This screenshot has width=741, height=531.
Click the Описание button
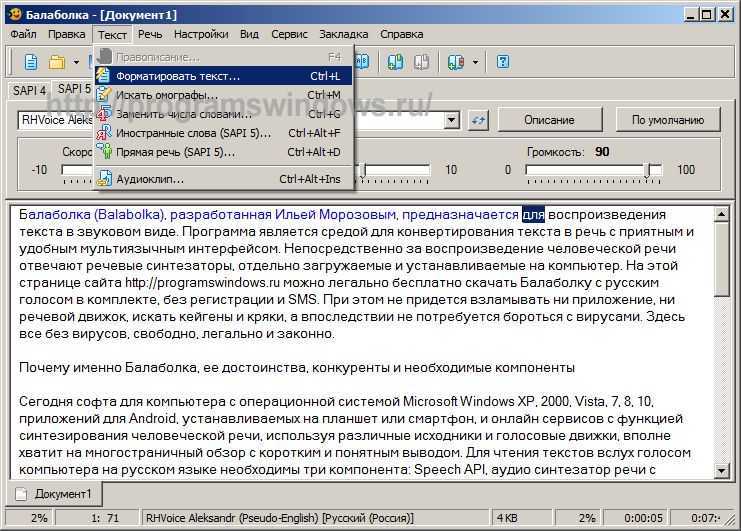[549, 120]
